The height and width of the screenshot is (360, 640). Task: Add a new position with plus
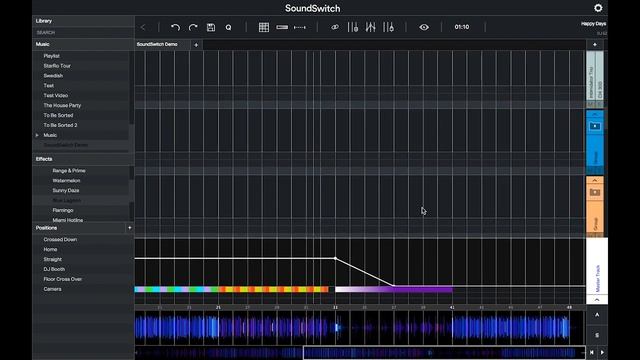[129, 228]
